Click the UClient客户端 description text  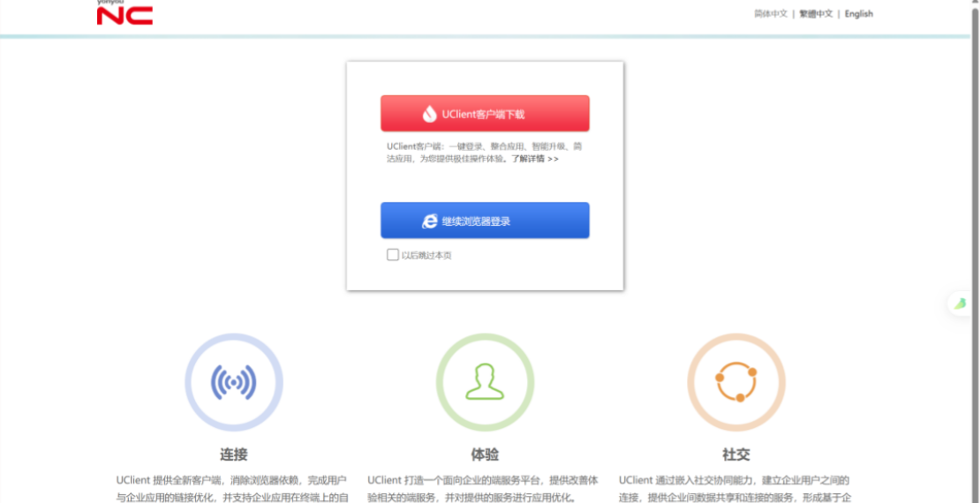(x=485, y=153)
